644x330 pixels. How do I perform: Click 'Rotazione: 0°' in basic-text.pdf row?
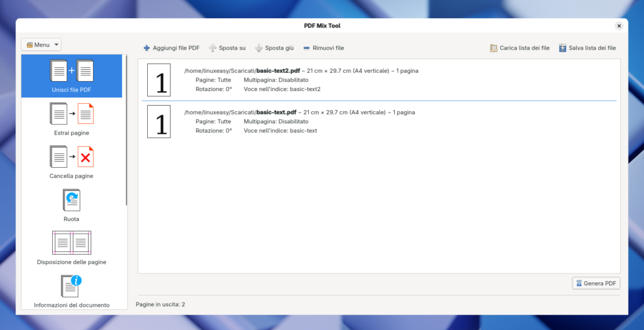point(214,131)
